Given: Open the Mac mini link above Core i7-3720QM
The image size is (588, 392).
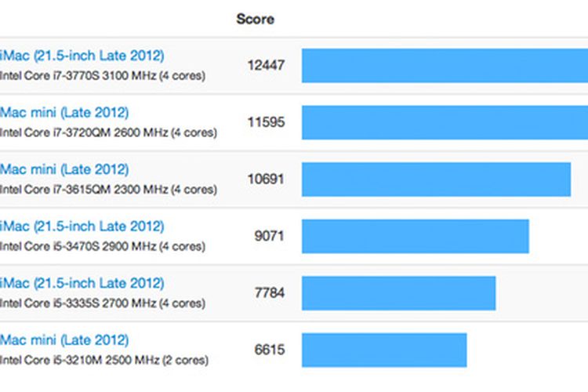Looking at the screenshot, I should [64, 112].
